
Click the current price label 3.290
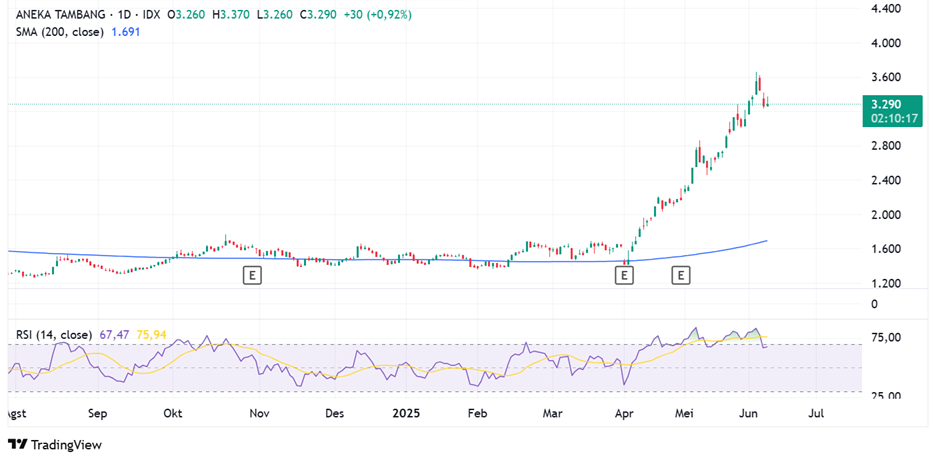[x=886, y=105]
